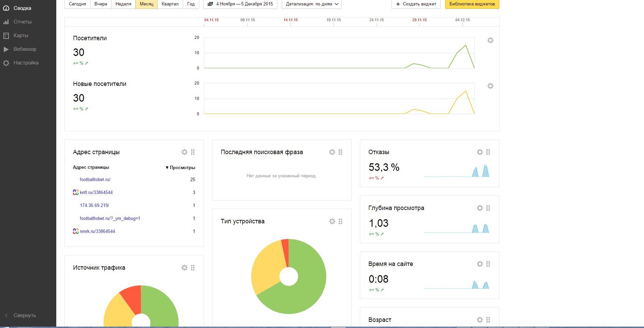This screenshot has width=644, height=328.
Task: Open Отчеты menu item in sidebar
Action: tap(23, 22)
